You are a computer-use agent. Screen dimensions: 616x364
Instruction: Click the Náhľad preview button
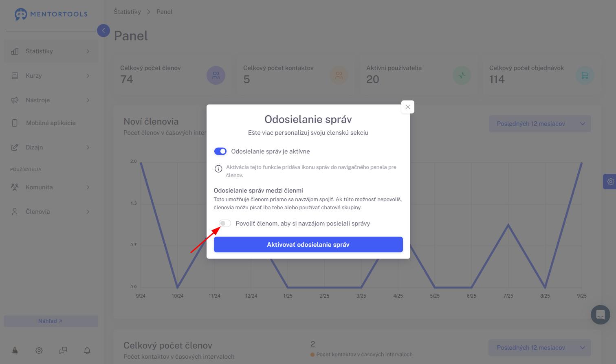click(51, 321)
